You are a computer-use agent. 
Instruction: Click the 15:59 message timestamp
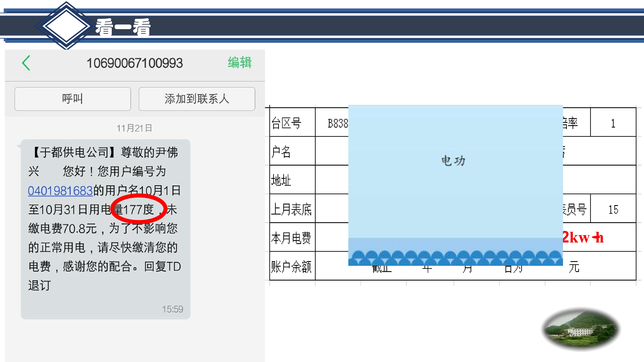coord(173,309)
